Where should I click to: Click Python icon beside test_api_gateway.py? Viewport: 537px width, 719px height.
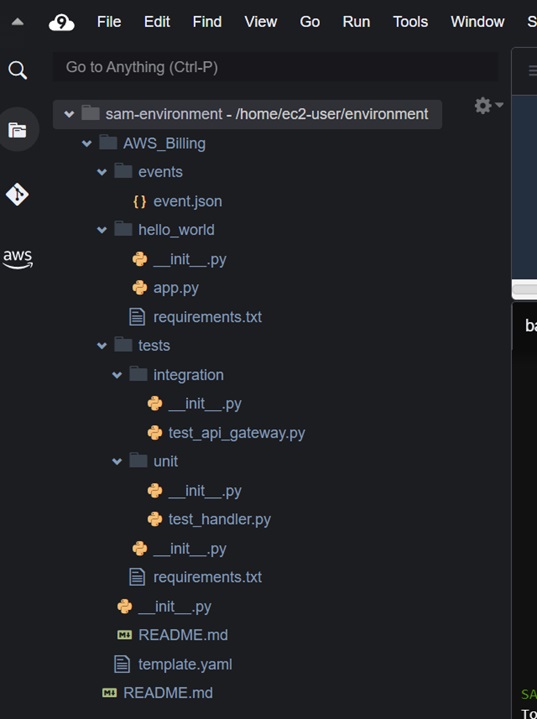pos(155,432)
